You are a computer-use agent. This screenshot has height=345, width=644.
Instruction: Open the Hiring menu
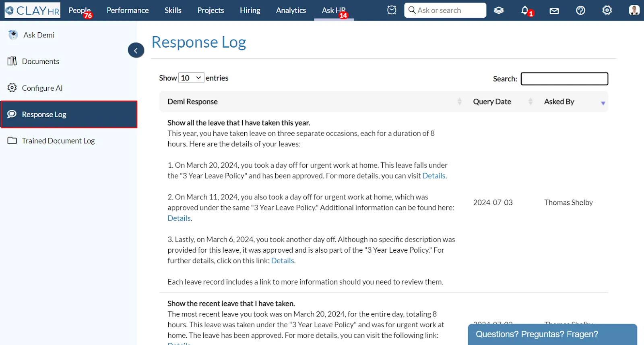[250, 10]
